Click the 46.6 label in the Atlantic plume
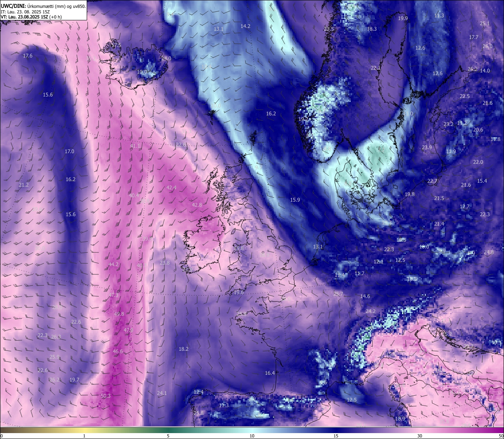 pyautogui.click(x=118, y=352)
